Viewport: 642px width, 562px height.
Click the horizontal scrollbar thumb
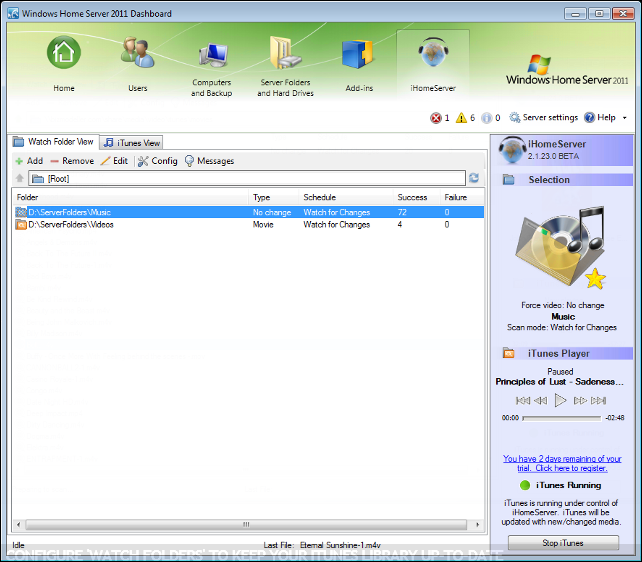point(246,524)
